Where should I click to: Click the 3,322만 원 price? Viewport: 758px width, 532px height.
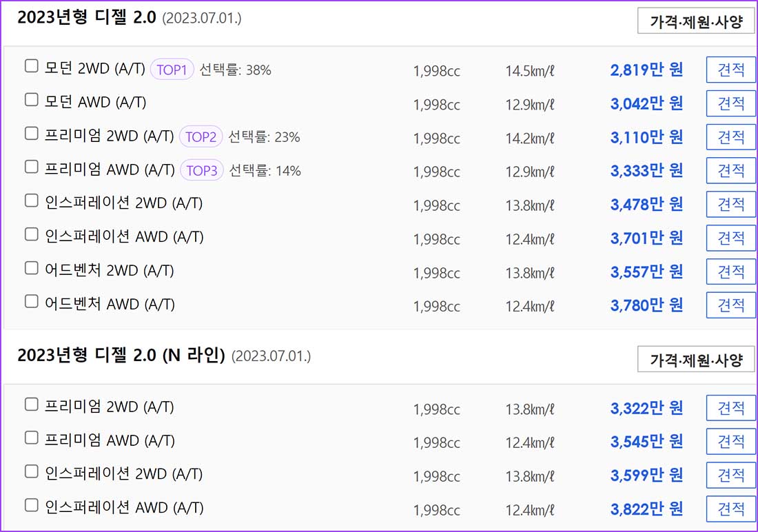pos(646,409)
